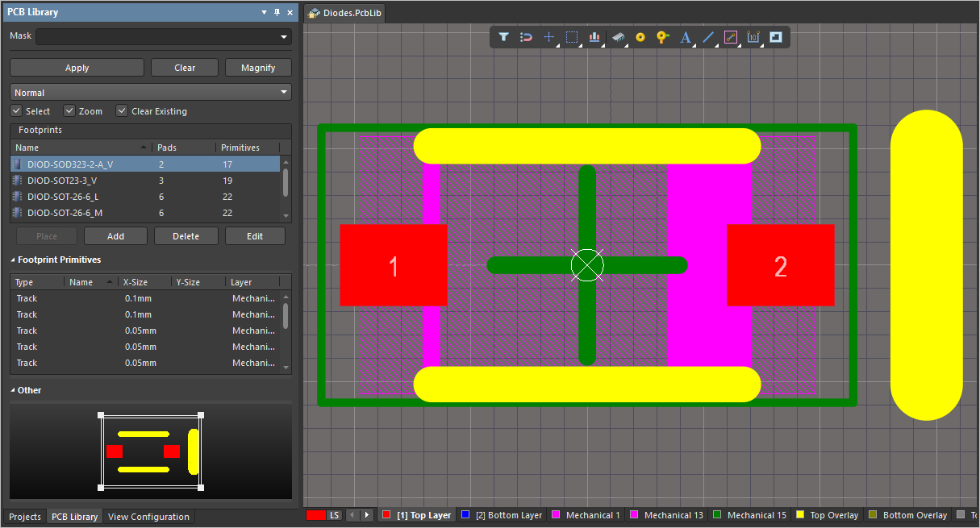The image size is (980, 528).
Task: Select the place component chip icon
Action: pyautogui.click(x=619, y=37)
